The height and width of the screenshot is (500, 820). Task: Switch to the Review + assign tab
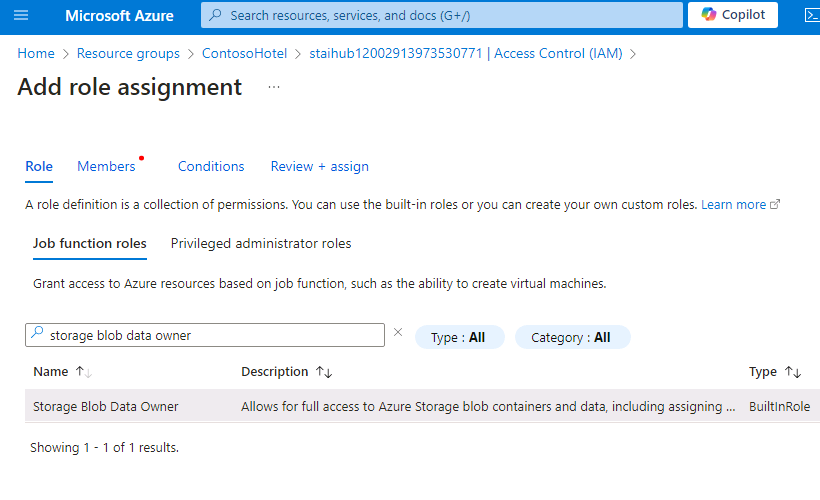point(320,166)
